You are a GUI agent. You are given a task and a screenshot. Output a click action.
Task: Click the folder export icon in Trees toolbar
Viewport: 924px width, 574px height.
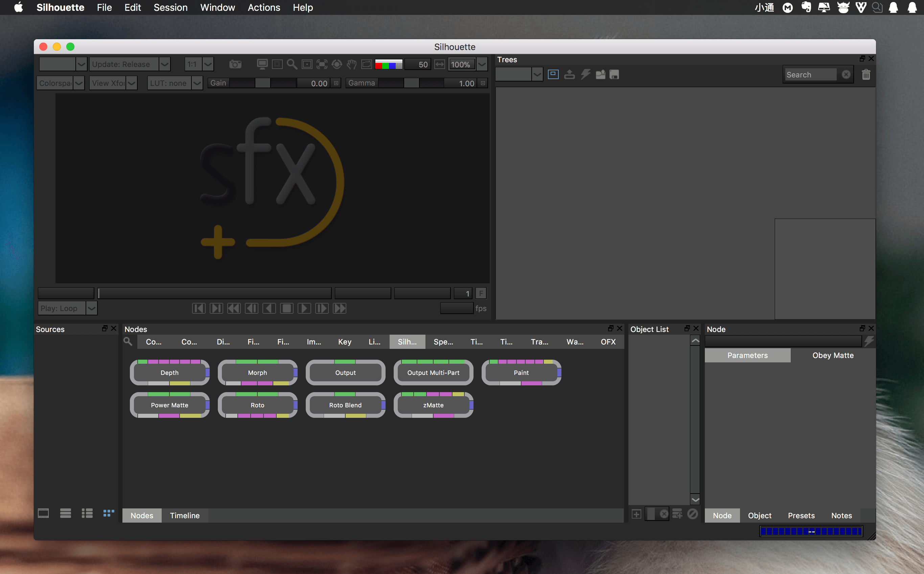coord(600,74)
